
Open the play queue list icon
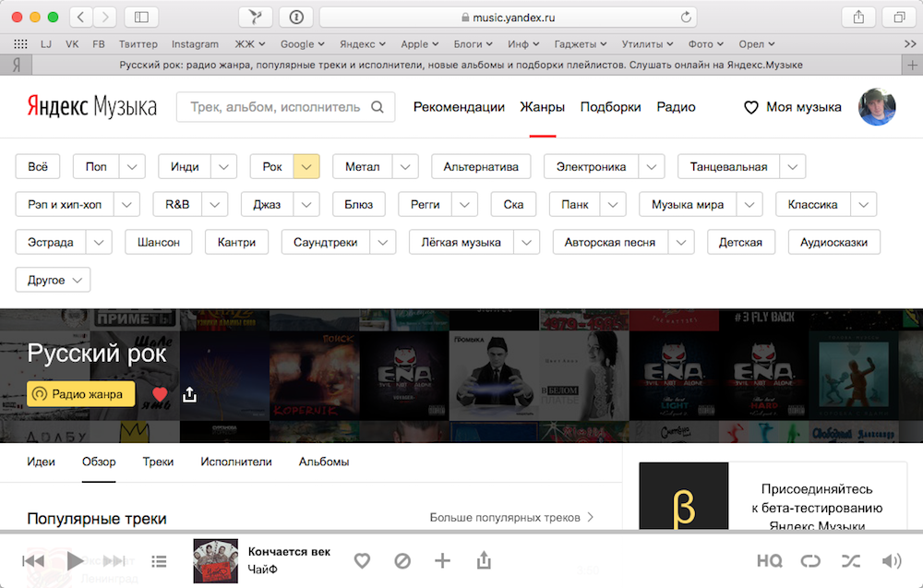pos(159,561)
